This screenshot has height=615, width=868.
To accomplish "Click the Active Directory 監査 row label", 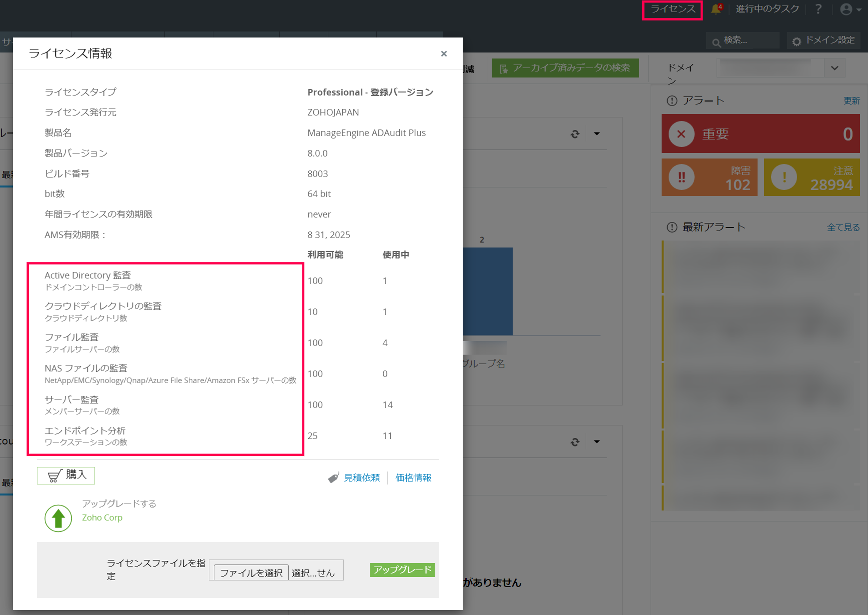I will pos(88,275).
